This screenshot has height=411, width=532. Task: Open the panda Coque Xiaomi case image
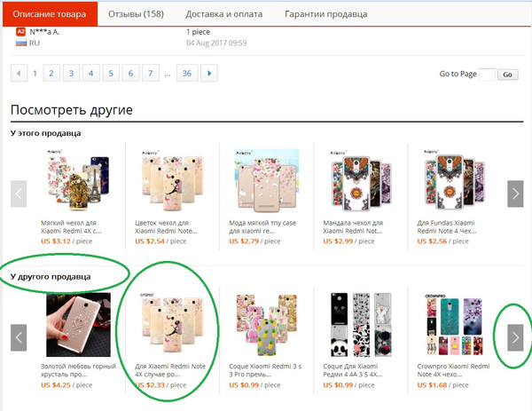point(361,324)
